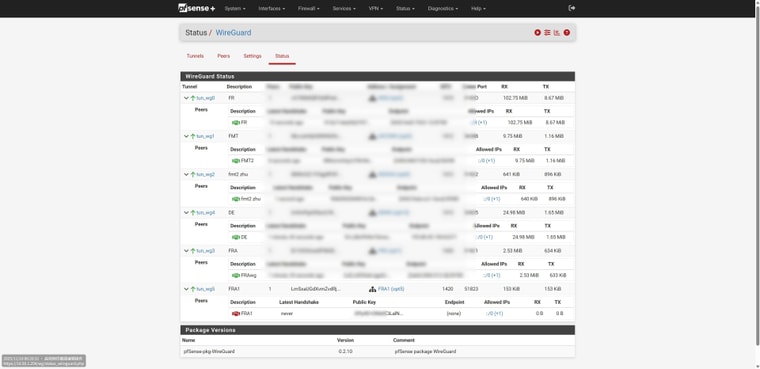Viewport: 760px width, 369px height.
Task: Click the green up arrow of tun_wg5
Action: coord(193,289)
